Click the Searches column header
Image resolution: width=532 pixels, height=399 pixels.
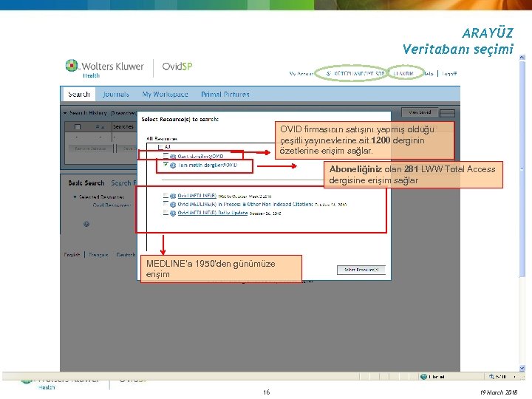[x=123, y=127]
